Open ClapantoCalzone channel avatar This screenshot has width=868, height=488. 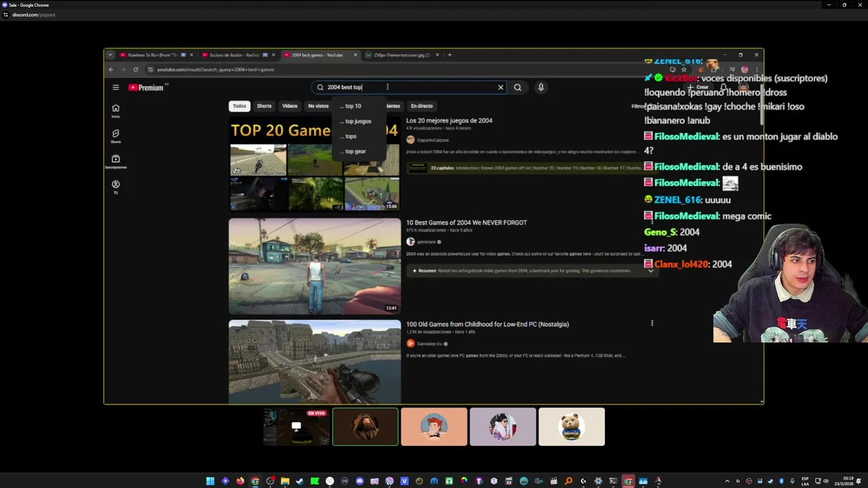coord(410,140)
